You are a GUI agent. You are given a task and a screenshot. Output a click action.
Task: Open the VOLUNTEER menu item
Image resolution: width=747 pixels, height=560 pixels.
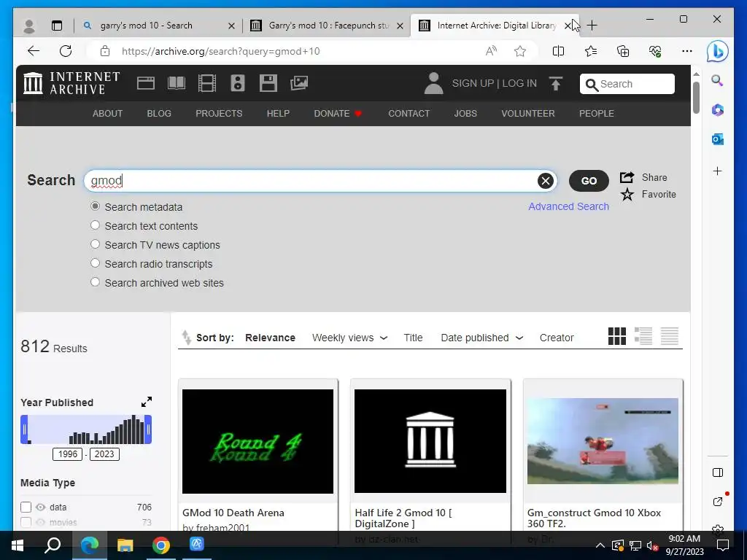click(x=528, y=113)
